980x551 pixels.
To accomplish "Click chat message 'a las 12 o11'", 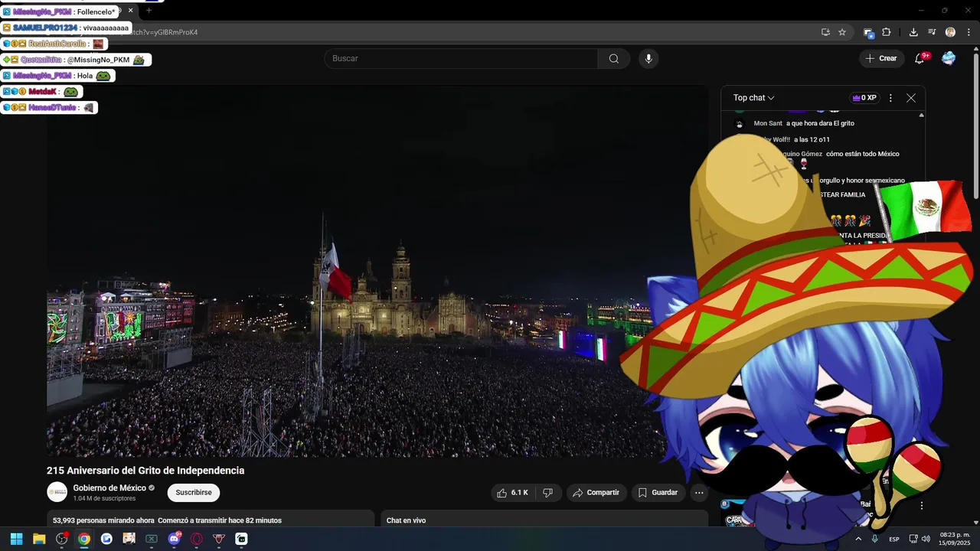I will pyautogui.click(x=812, y=139).
